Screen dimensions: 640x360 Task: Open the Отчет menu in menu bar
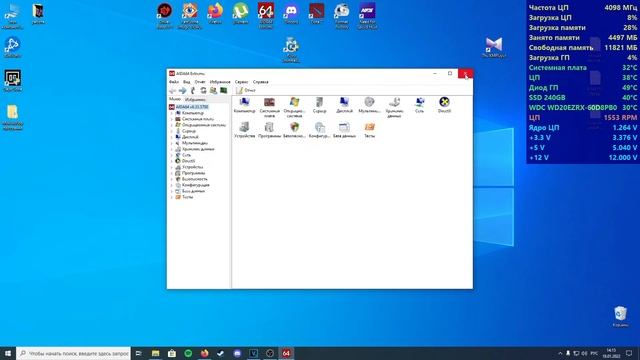pos(200,82)
